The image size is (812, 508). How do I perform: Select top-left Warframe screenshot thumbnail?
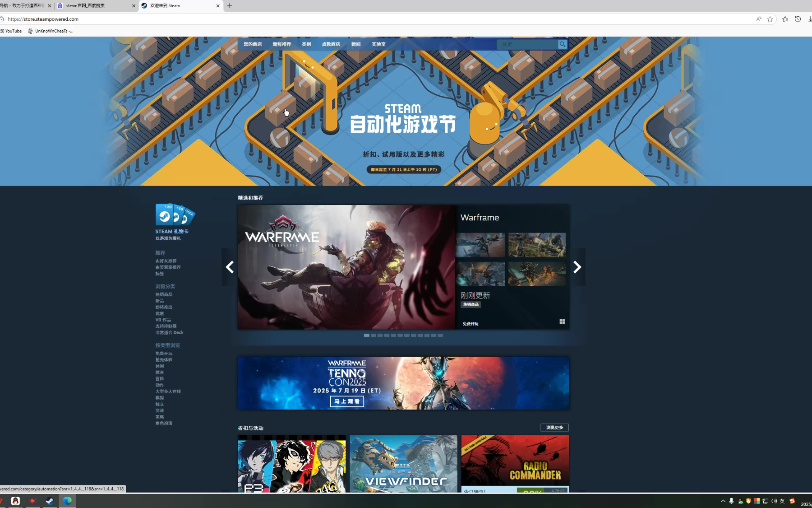tap(481, 245)
